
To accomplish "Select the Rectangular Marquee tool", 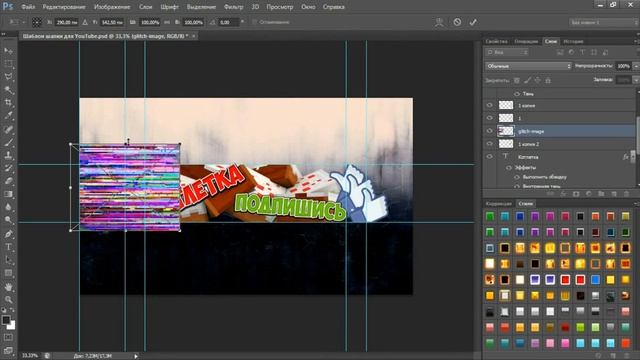I will pos(8,64).
